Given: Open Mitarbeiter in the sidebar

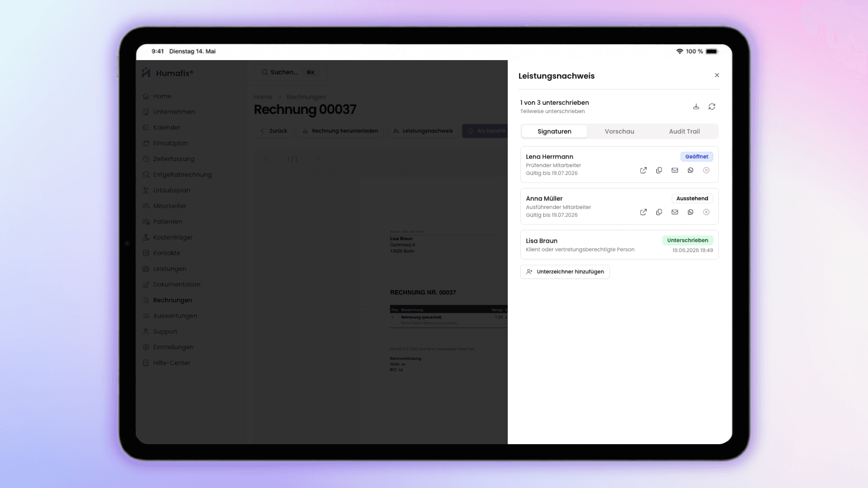Looking at the screenshot, I should 164,206.
